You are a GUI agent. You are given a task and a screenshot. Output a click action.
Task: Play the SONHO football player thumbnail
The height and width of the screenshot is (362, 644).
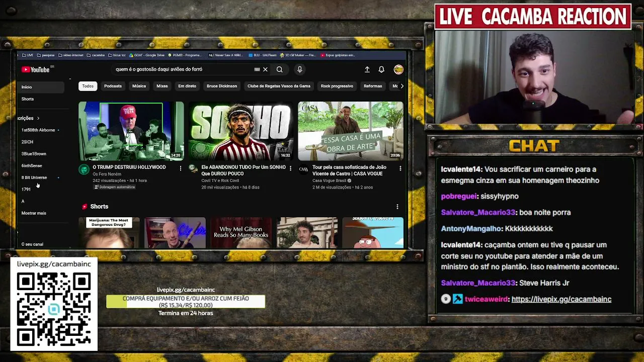(241, 131)
